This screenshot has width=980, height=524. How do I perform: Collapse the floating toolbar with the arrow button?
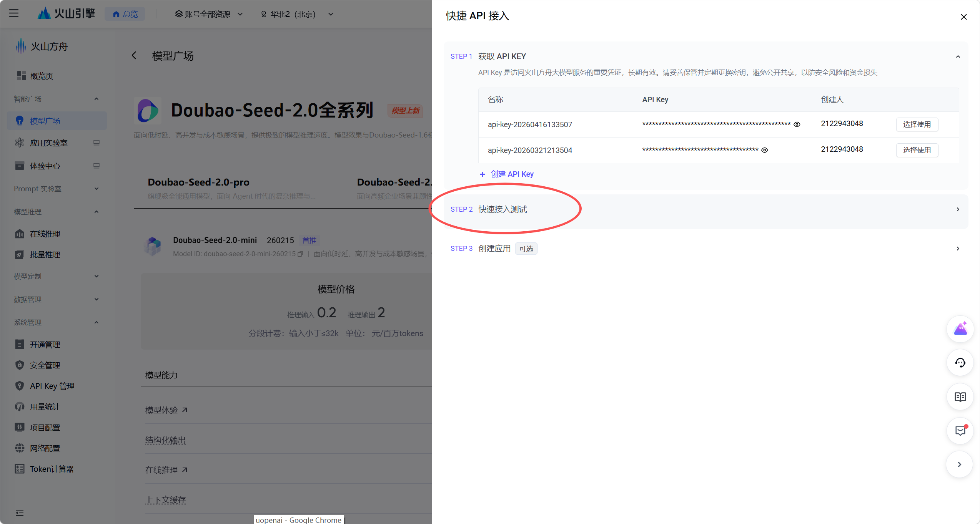(x=960, y=464)
